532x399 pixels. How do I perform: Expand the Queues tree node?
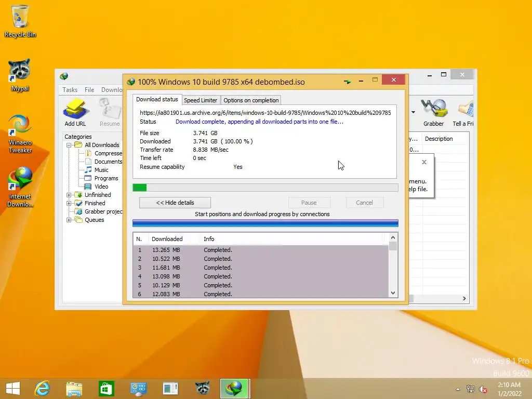69,220
